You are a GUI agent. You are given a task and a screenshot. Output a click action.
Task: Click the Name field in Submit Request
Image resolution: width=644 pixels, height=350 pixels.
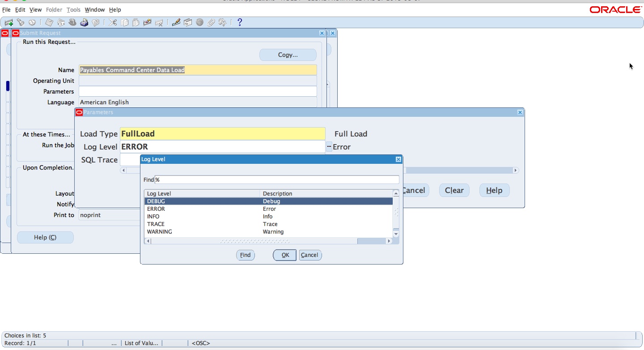click(198, 70)
